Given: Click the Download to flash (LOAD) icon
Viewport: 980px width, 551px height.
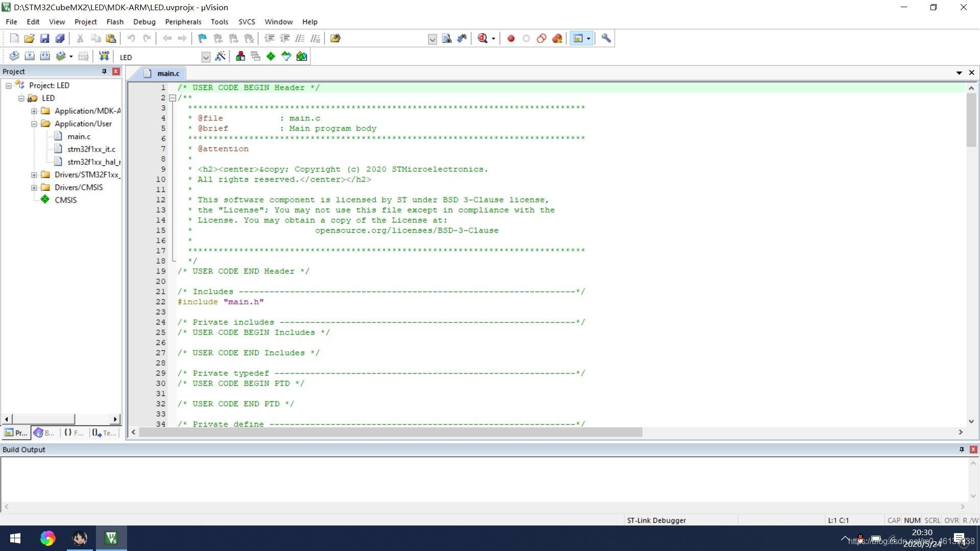Looking at the screenshot, I should point(104,56).
